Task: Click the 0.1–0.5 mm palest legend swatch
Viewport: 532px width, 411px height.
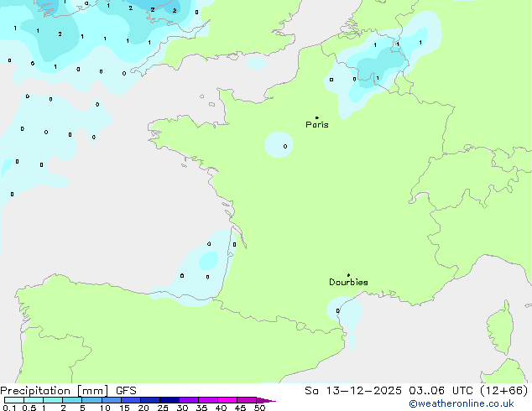Action: click(x=14, y=400)
